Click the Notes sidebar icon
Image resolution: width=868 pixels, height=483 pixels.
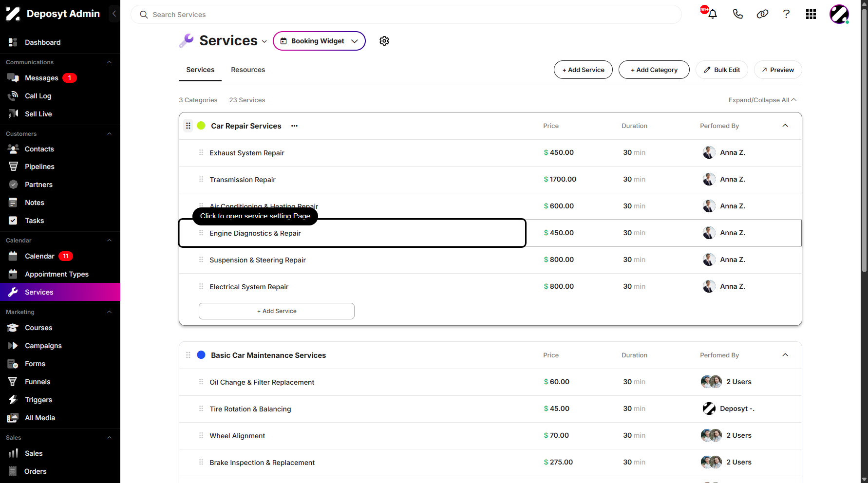coord(13,203)
